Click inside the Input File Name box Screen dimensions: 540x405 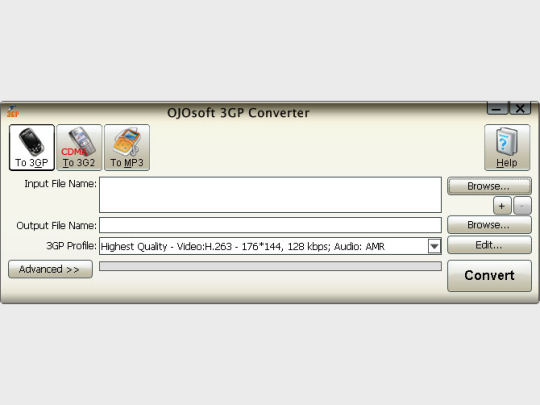(270, 195)
